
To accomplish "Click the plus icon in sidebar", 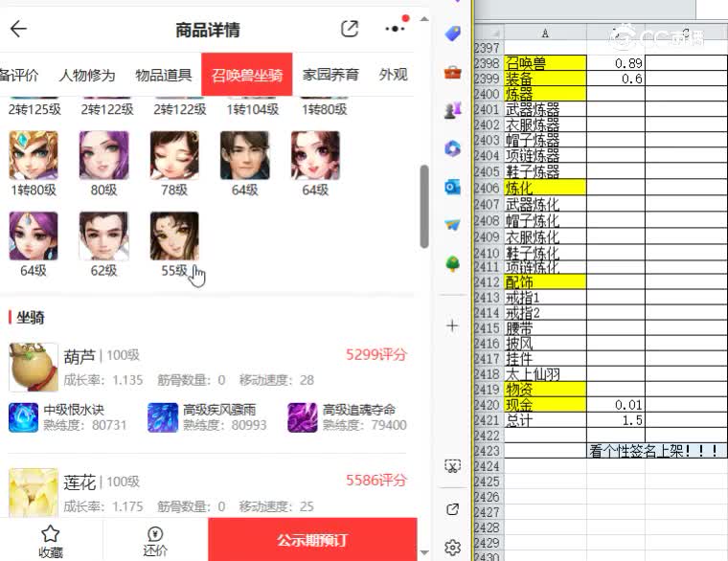I will 452,325.
